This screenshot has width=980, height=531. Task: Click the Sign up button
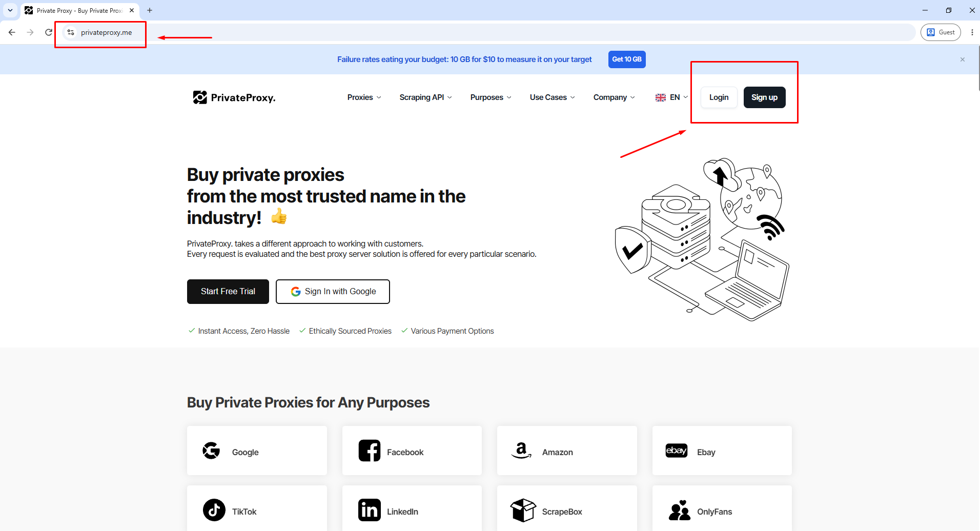[x=765, y=97]
